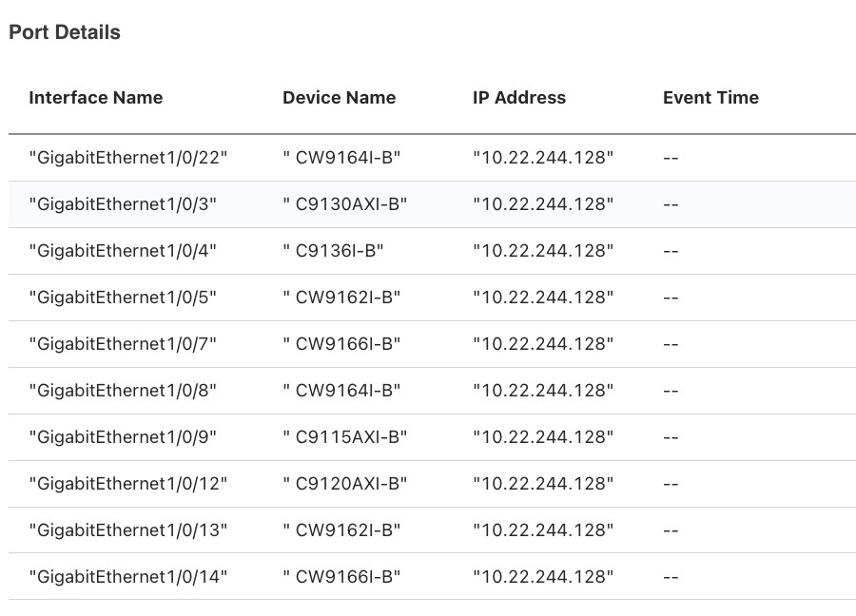856x616 pixels.
Task: Select interface "GigabitEthernet1/0/7" cell
Action: coord(123,344)
